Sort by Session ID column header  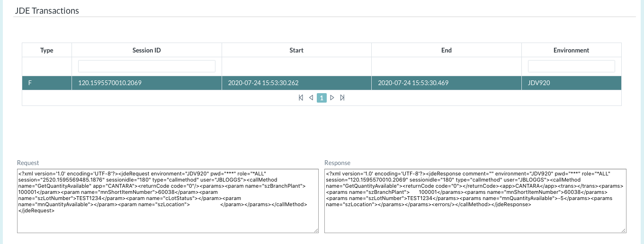tap(146, 50)
